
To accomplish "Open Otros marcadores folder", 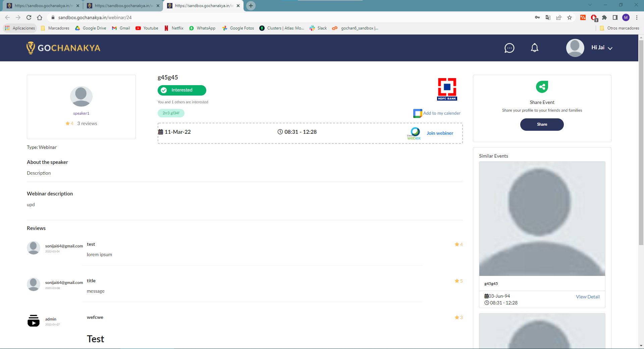I will point(619,28).
